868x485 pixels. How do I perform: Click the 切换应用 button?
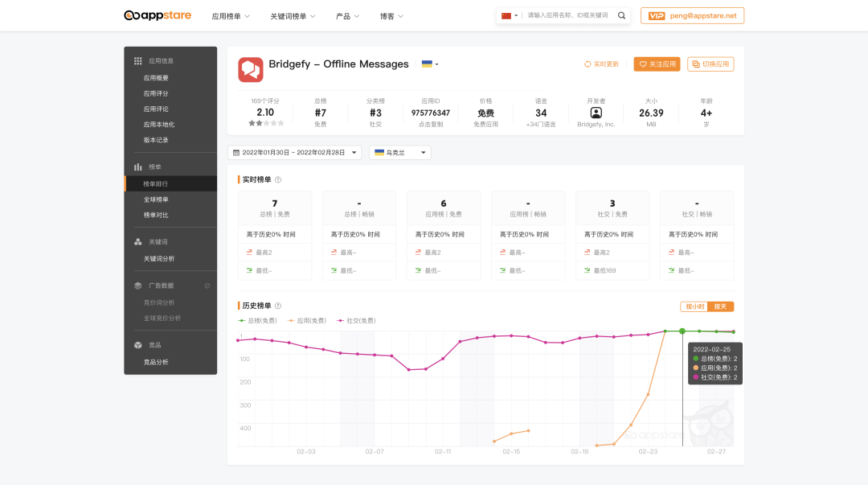click(x=710, y=64)
